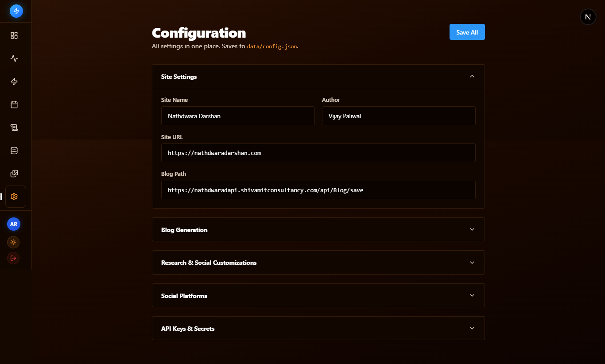
Task: Select the settings gear sidebar icon
Action: [x=16, y=197]
